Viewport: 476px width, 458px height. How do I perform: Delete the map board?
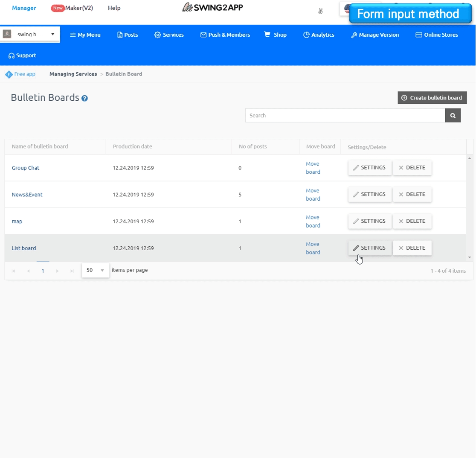coord(412,221)
